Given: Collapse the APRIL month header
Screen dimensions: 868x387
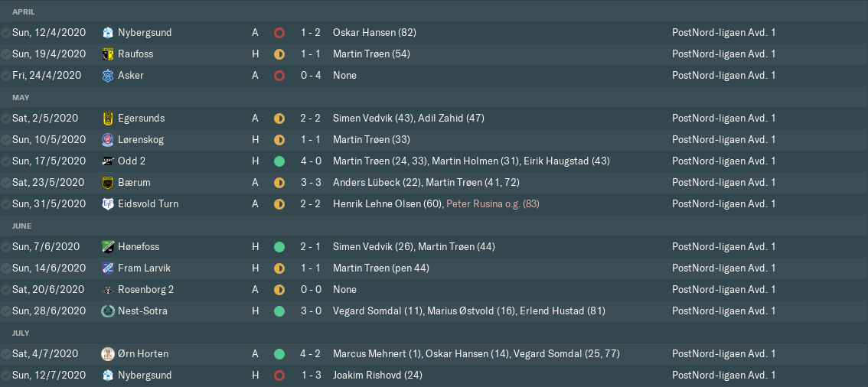Looking at the screenshot, I should point(24,12).
